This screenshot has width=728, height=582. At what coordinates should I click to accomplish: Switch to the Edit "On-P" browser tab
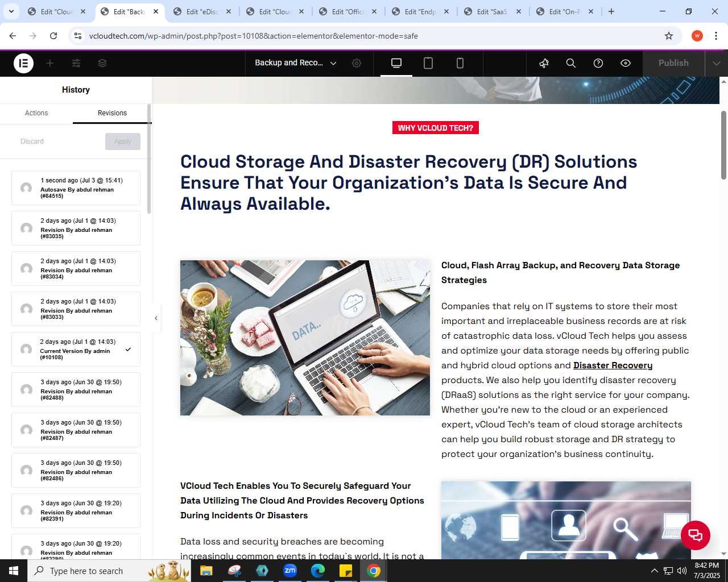tap(565, 11)
